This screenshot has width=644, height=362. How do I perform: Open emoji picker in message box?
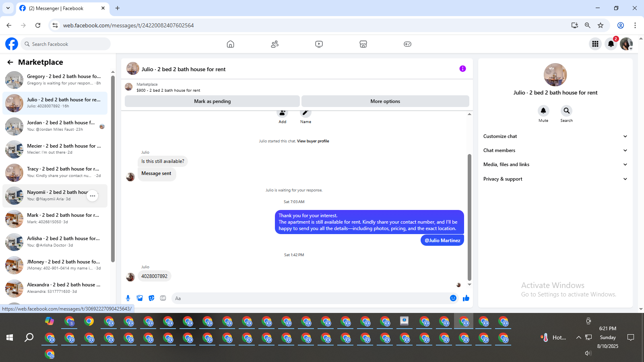453,298
